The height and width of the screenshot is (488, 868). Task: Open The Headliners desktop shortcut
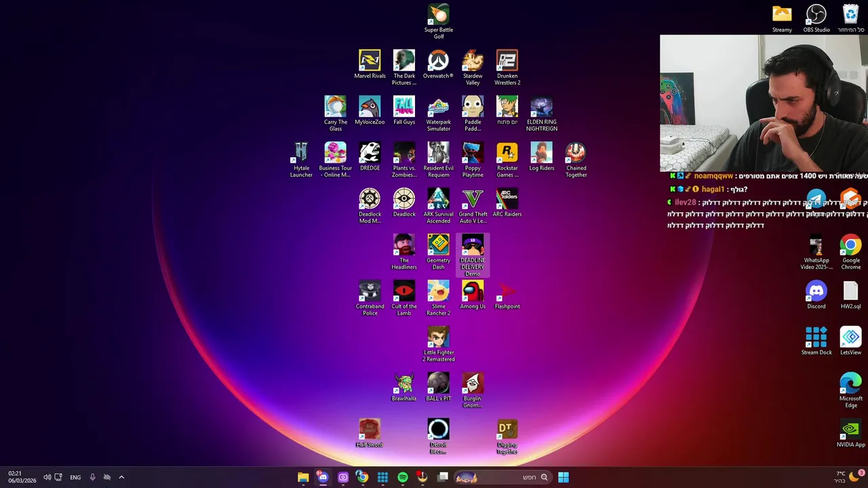point(404,252)
